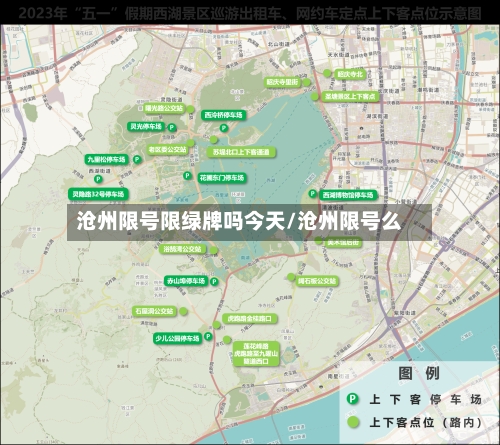
Task: Click the P marker beside 九里松停车场
Action: [x=137, y=160]
